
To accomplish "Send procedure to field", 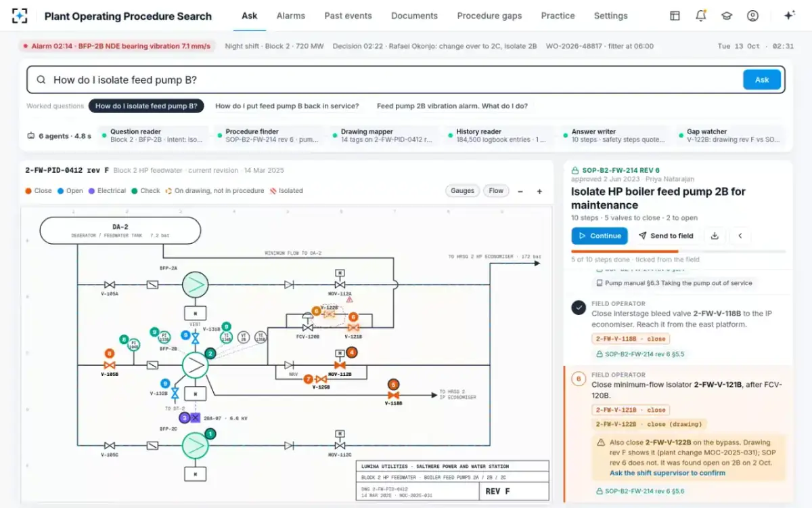I will [x=666, y=236].
